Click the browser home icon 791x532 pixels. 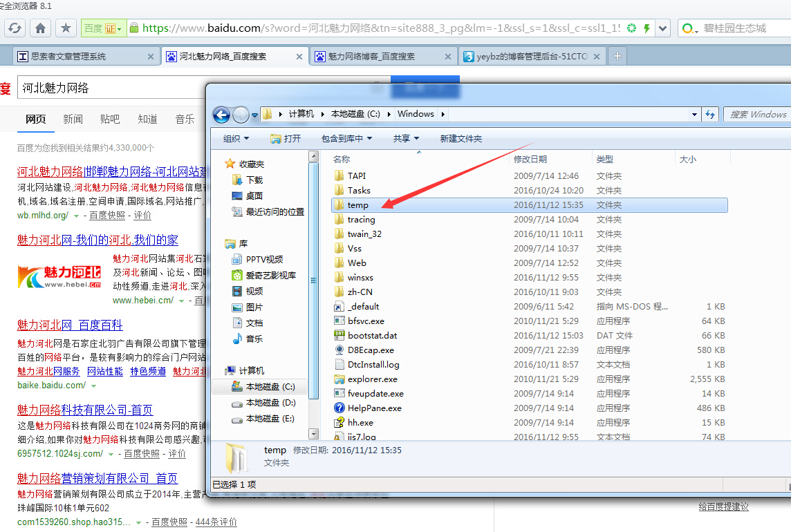(40, 28)
